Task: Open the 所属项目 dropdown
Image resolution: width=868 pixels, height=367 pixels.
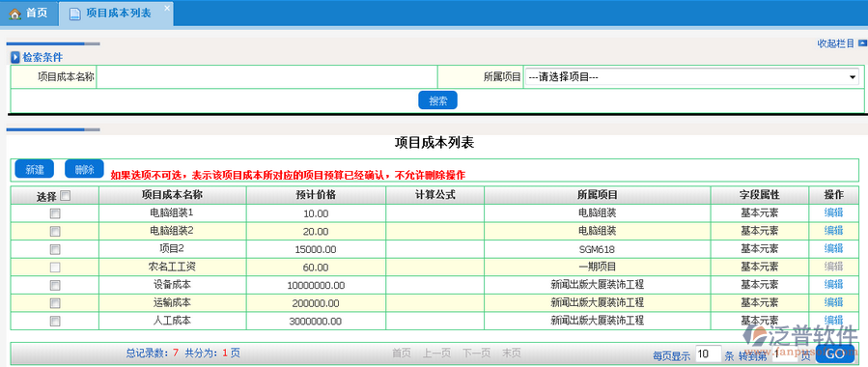Action: point(691,77)
